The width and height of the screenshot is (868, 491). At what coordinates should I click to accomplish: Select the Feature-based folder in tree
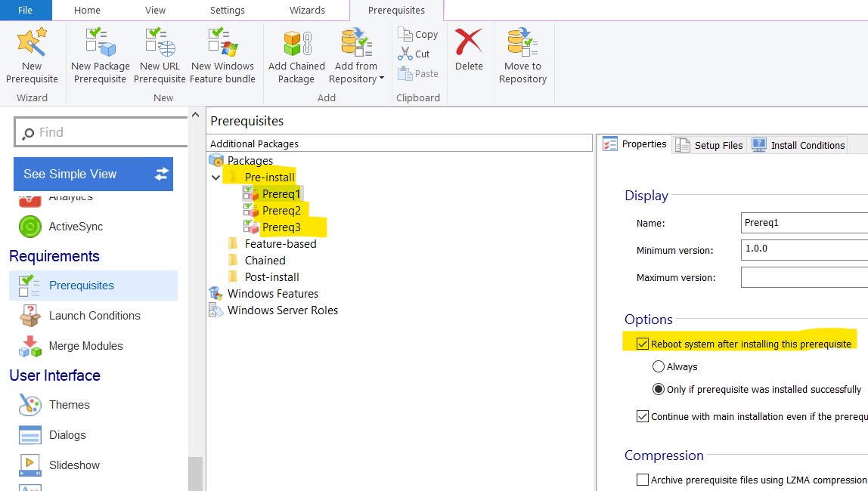point(280,244)
